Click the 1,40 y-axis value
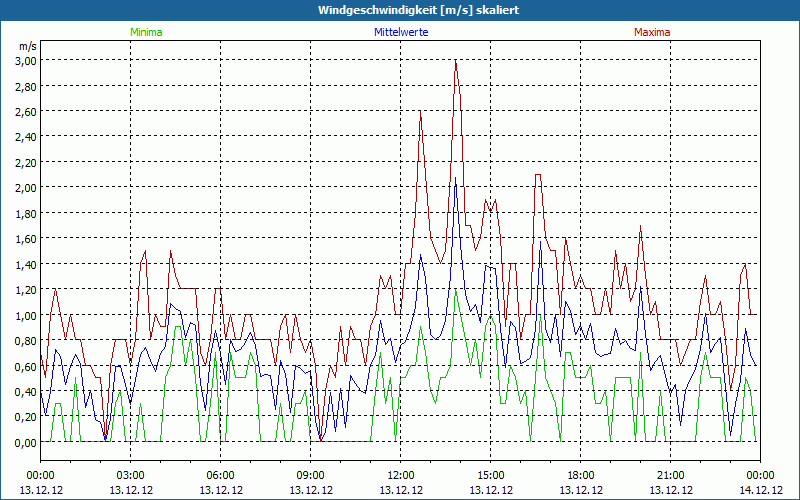800x500 pixels. [x=27, y=264]
